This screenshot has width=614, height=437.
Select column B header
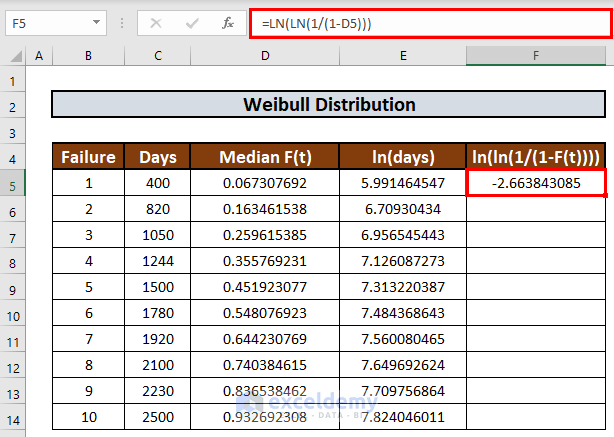coord(88,56)
